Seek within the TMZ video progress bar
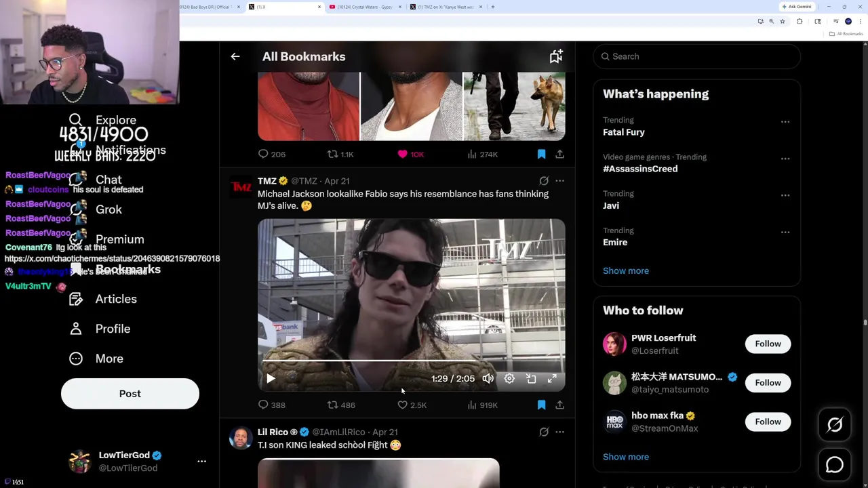Image resolution: width=868 pixels, height=488 pixels. (x=411, y=362)
